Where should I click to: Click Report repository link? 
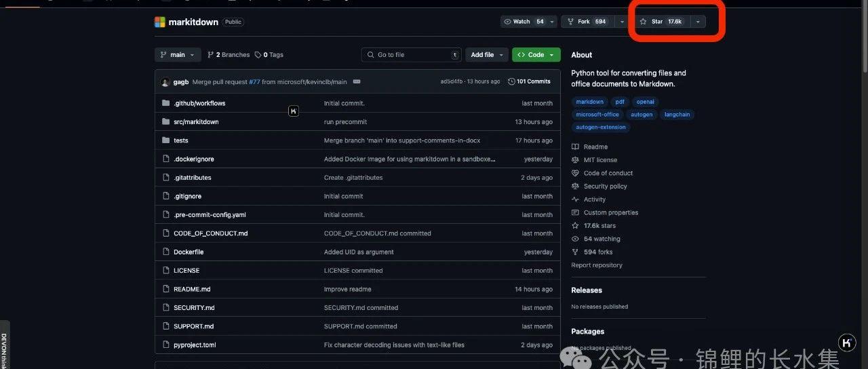click(597, 265)
